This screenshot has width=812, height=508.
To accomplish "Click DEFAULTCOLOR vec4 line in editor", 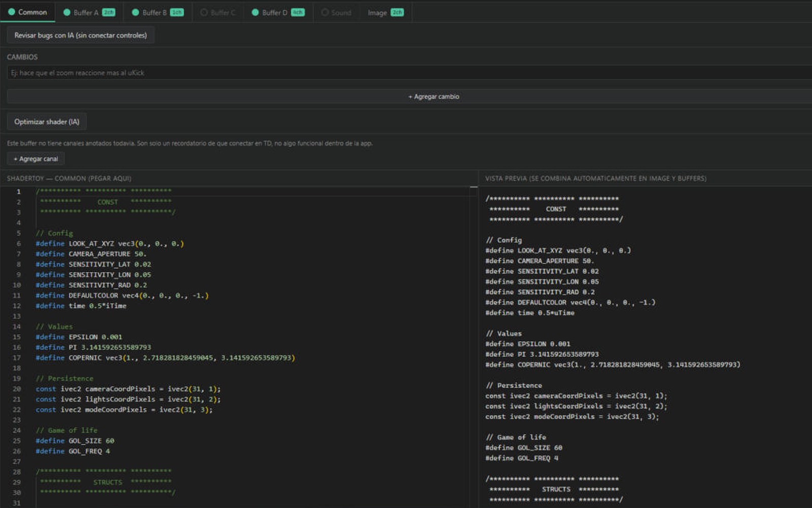I will coord(122,296).
